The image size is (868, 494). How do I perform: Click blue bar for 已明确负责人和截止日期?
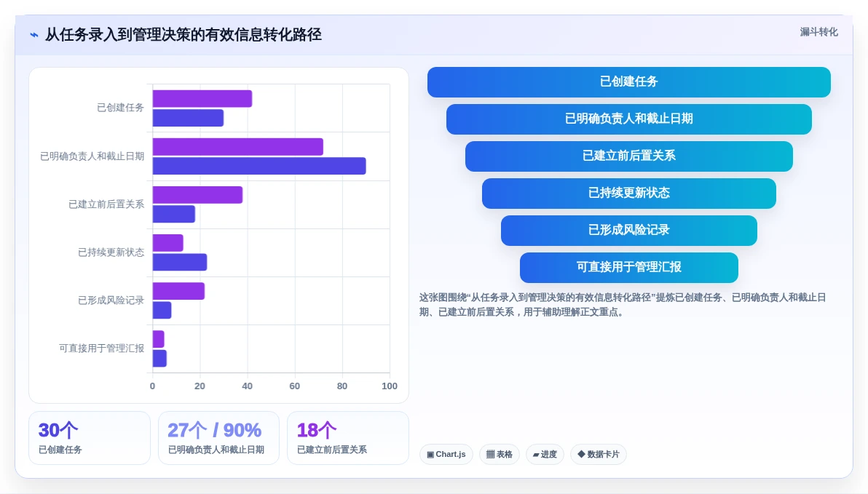coord(259,166)
